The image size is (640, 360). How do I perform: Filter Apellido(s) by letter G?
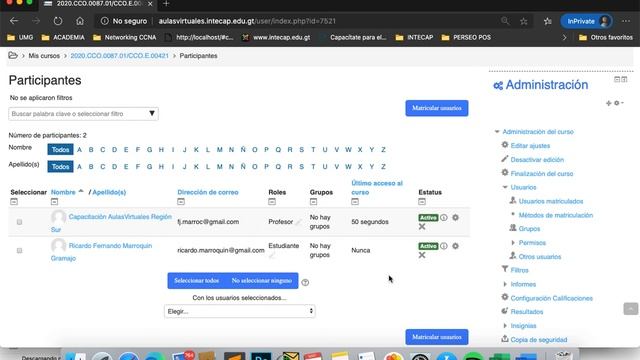point(149,167)
